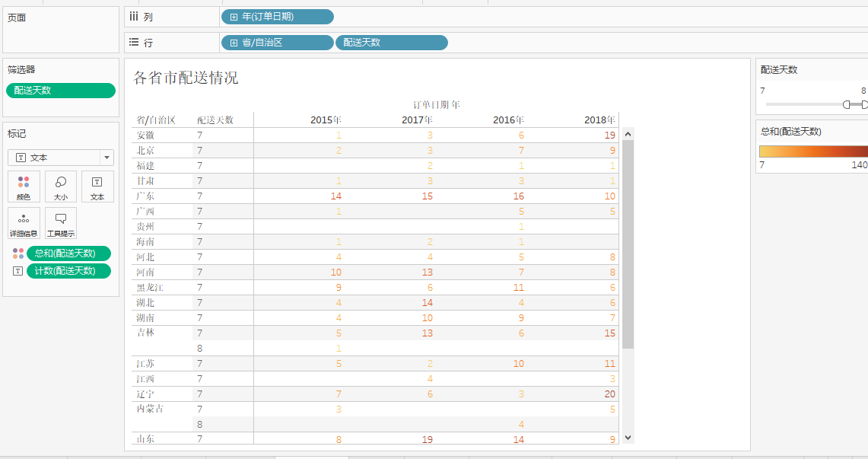Click the 总和(配送天数) color gradient legend
The height and width of the screenshot is (459, 868).
pyautogui.click(x=813, y=151)
